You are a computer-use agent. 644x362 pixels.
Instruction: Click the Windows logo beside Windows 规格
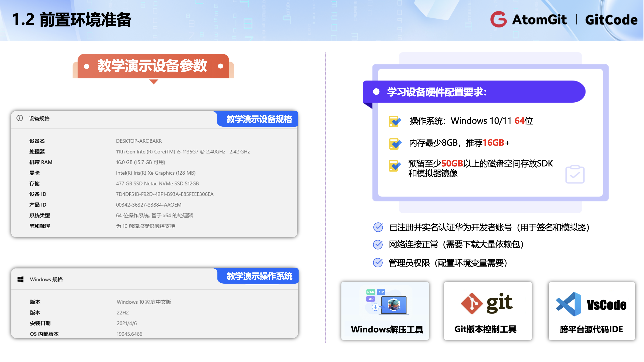21,279
